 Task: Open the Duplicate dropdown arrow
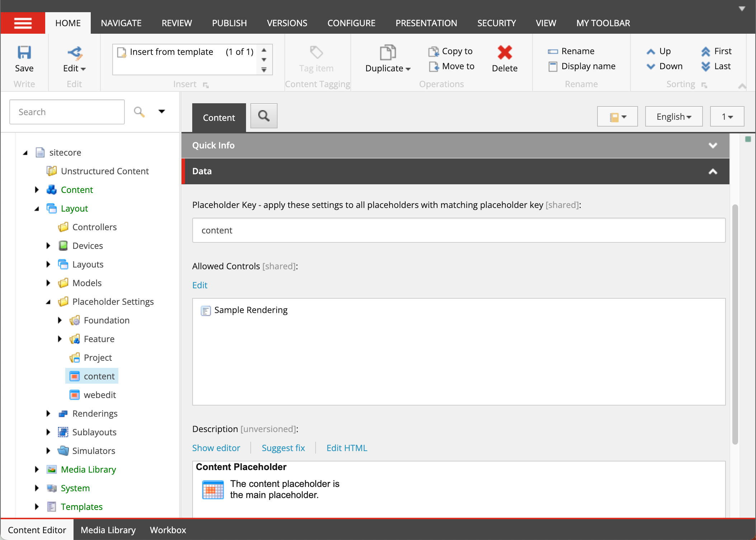pyautogui.click(x=408, y=69)
